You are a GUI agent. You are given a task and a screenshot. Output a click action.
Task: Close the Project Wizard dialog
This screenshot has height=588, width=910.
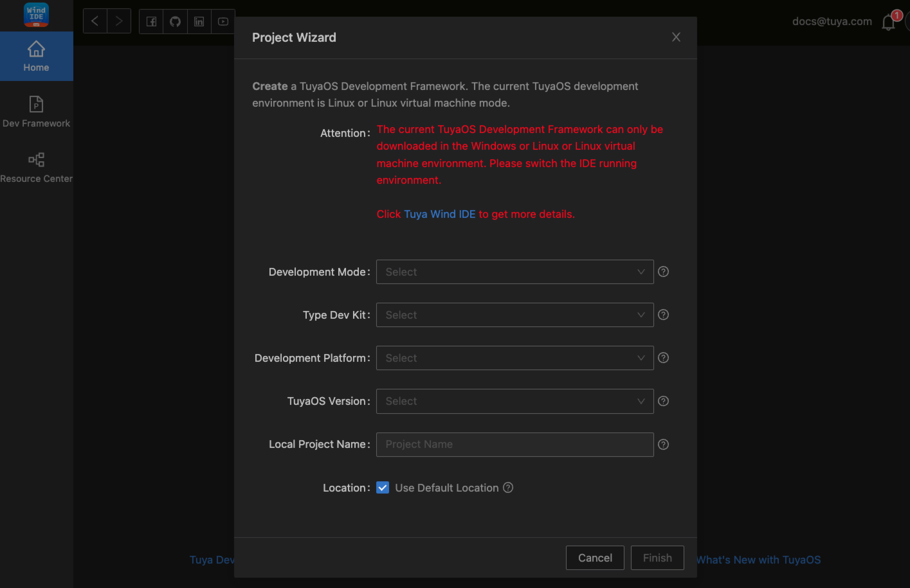(676, 37)
